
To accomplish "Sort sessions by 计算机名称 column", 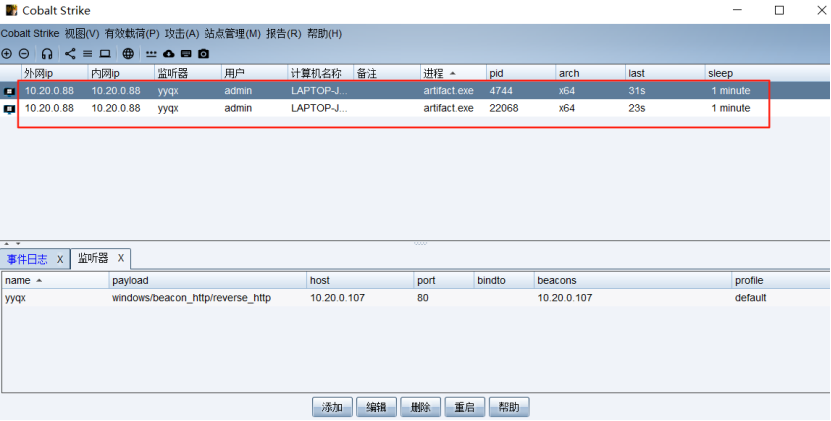I will point(321,73).
